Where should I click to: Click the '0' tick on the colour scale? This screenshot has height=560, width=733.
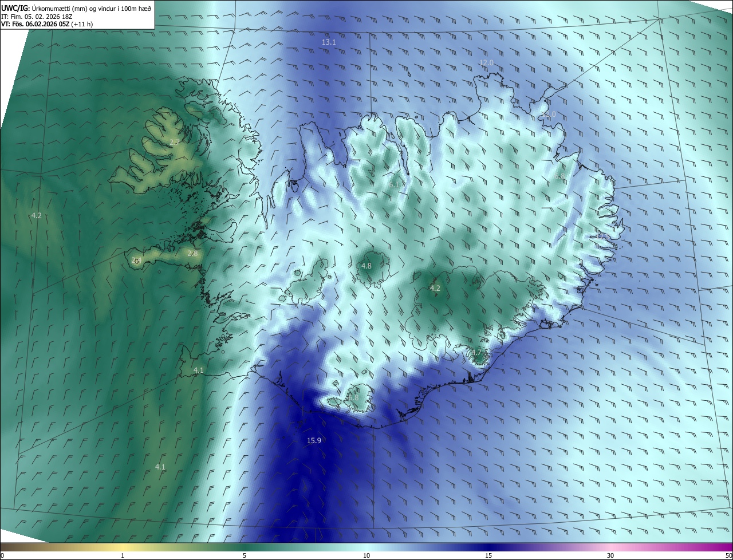coord(2,555)
